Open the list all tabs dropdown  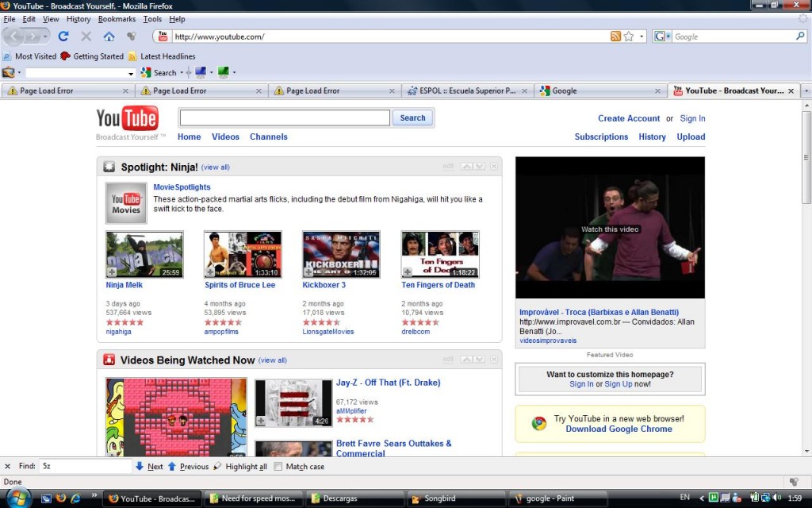click(x=806, y=90)
